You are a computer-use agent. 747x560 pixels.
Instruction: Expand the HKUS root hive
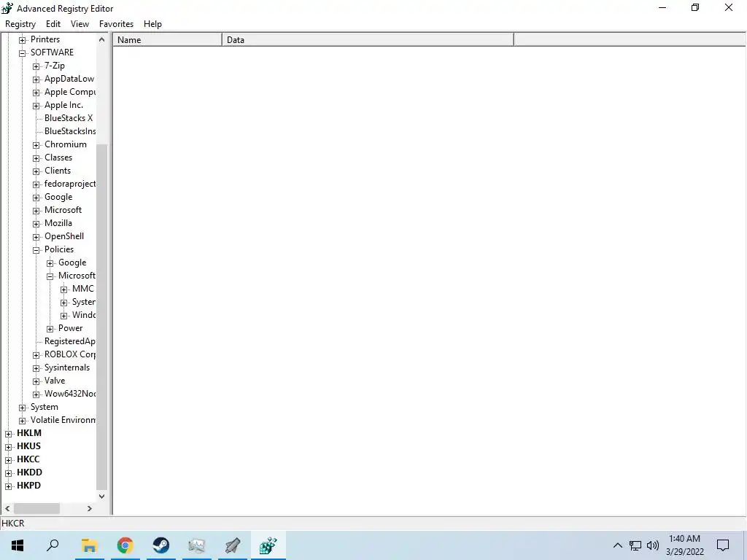pyautogui.click(x=8, y=447)
